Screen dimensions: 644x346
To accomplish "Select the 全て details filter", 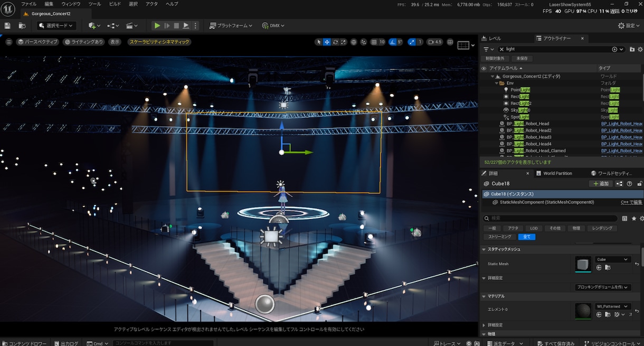I will pos(526,237).
